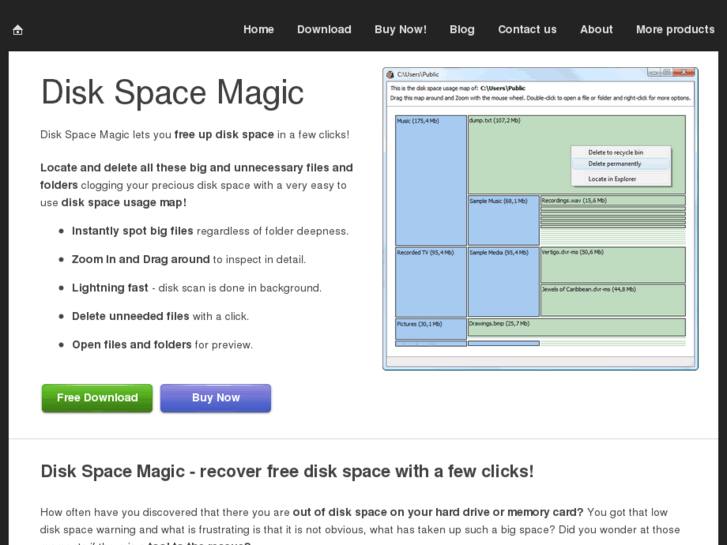Open the Disk Space Magic app screenshot
Screen dimensions: 727x545
(540, 219)
